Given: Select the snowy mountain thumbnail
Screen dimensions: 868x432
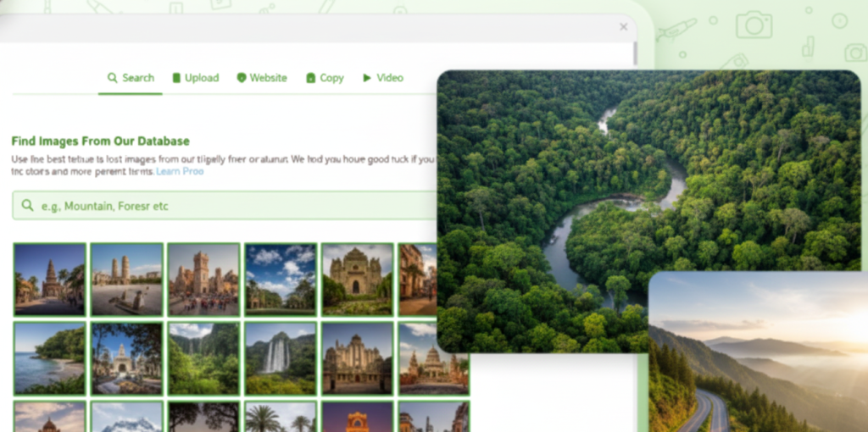Looking at the screenshot, I should [x=126, y=417].
